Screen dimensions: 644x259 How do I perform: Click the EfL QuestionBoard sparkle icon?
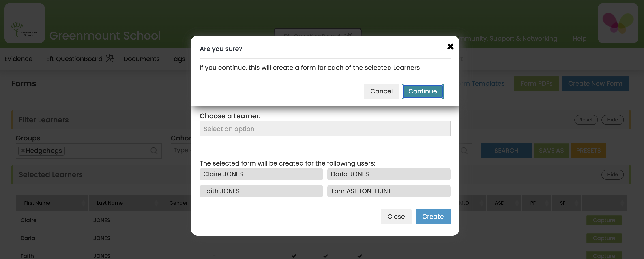click(110, 58)
